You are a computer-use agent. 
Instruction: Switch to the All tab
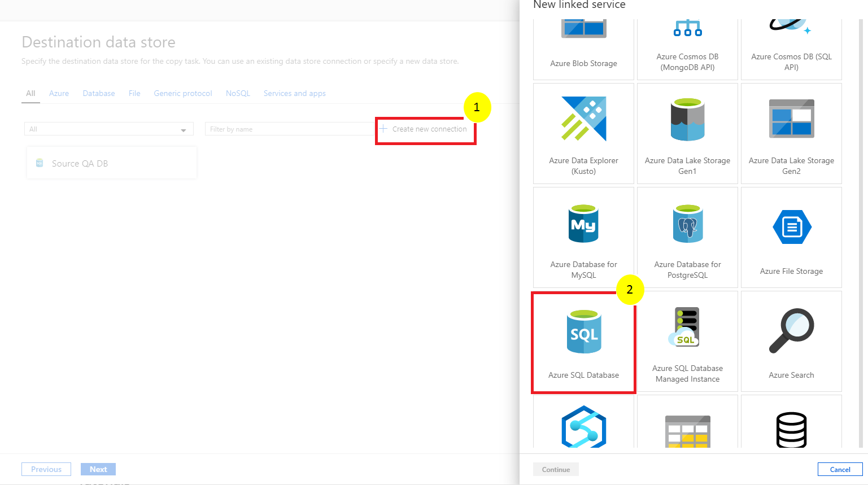[30, 94]
